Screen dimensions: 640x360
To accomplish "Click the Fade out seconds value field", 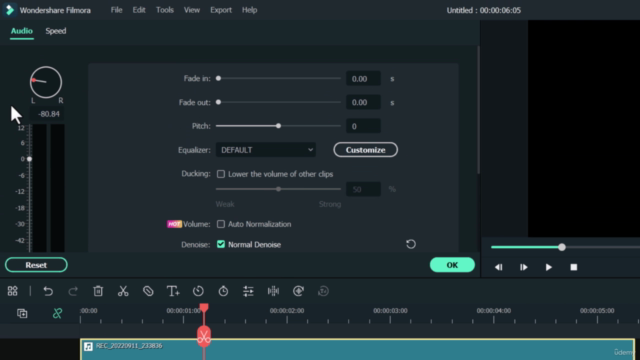I will pos(363,102).
